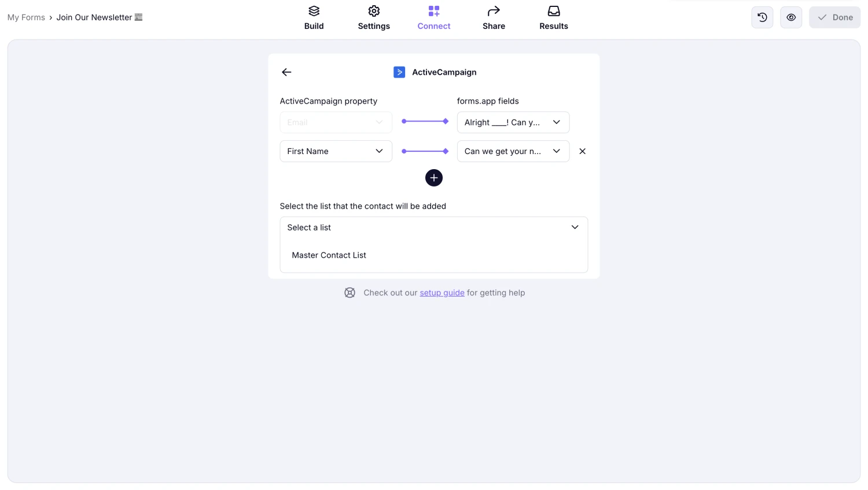Open the form Settings gear
The height and width of the screenshot is (490, 868).
pos(373,17)
